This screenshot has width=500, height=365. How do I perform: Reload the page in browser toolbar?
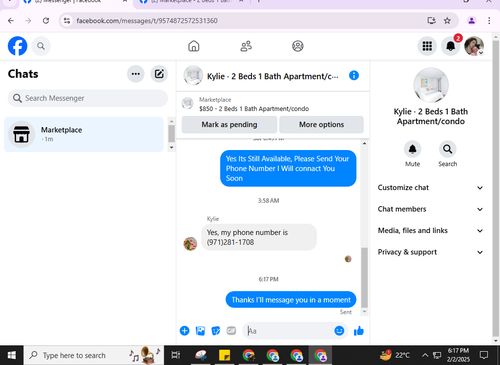(x=46, y=21)
